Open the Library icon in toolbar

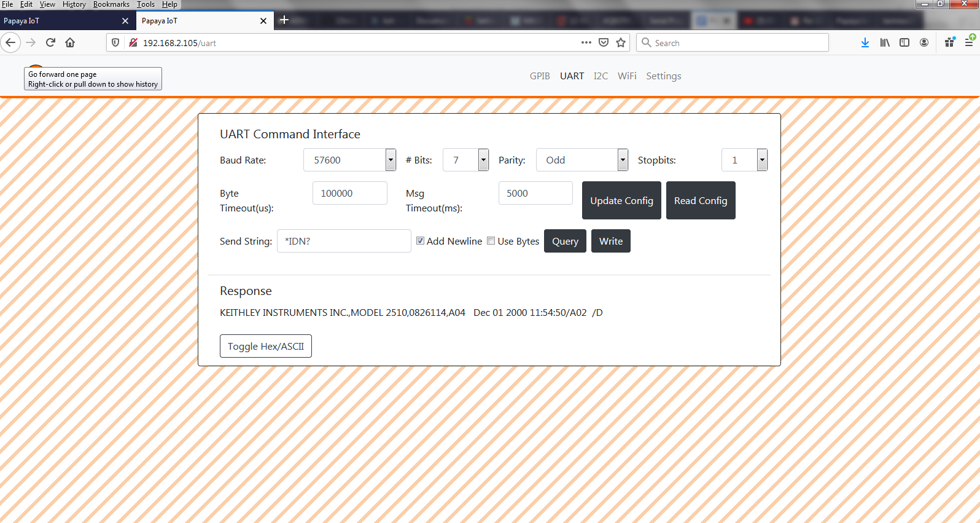[884, 42]
